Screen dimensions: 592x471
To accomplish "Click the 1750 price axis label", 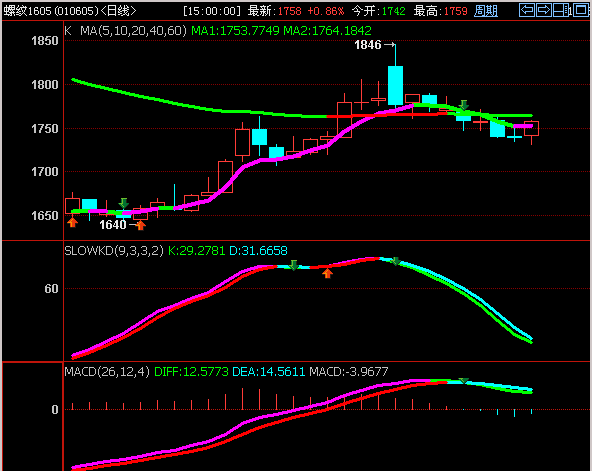I will click(45, 129).
